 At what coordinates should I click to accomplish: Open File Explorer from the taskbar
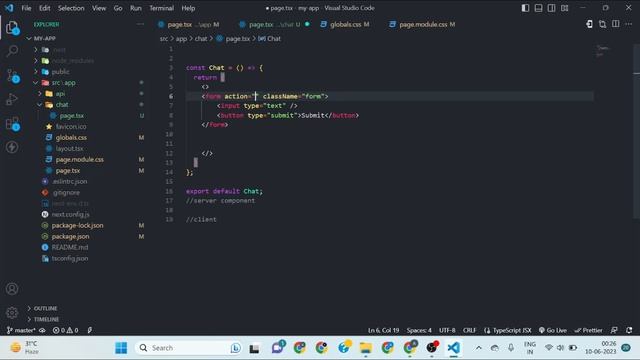point(365,348)
